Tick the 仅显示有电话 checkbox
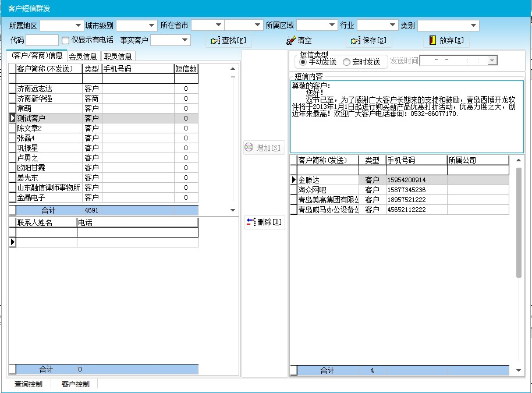 pyautogui.click(x=65, y=40)
